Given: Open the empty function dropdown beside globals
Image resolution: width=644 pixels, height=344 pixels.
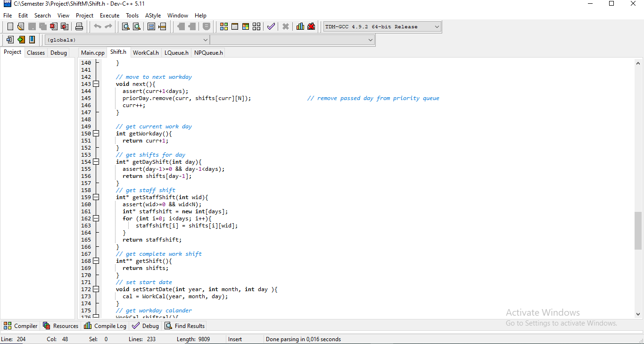Looking at the screenshot, I should coord(292,40).
